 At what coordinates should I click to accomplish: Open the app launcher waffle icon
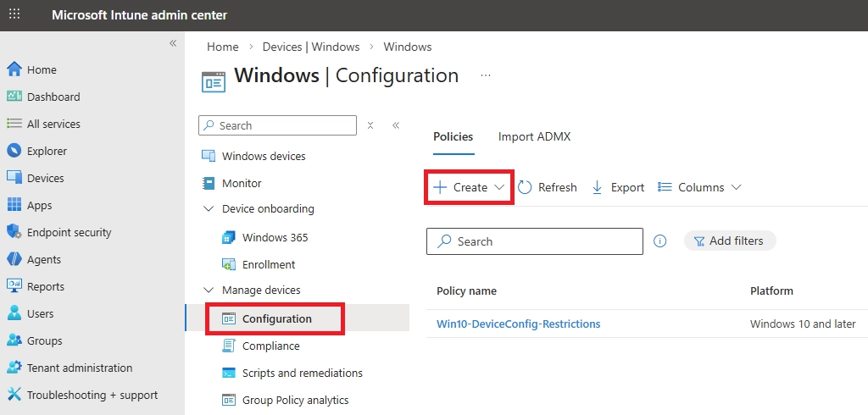pos(14,14)
